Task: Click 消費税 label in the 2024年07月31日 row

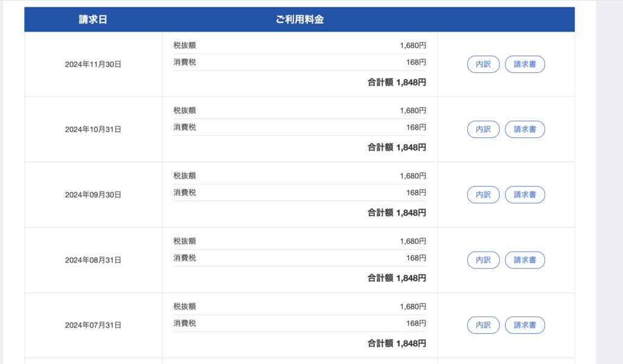Action: point(185,323)
